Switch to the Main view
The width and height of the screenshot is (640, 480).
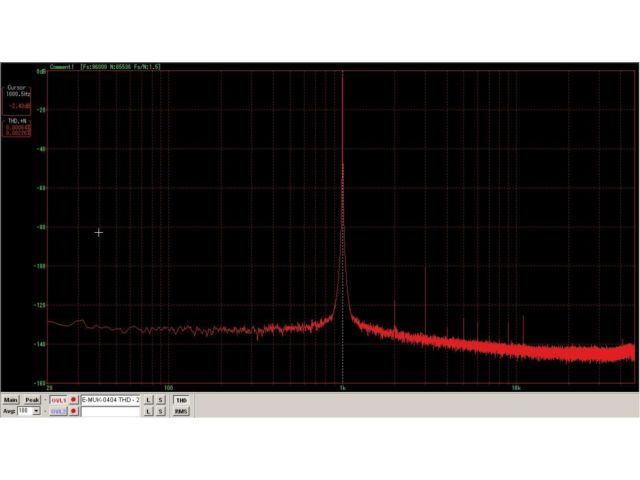(x=10, y=400)
